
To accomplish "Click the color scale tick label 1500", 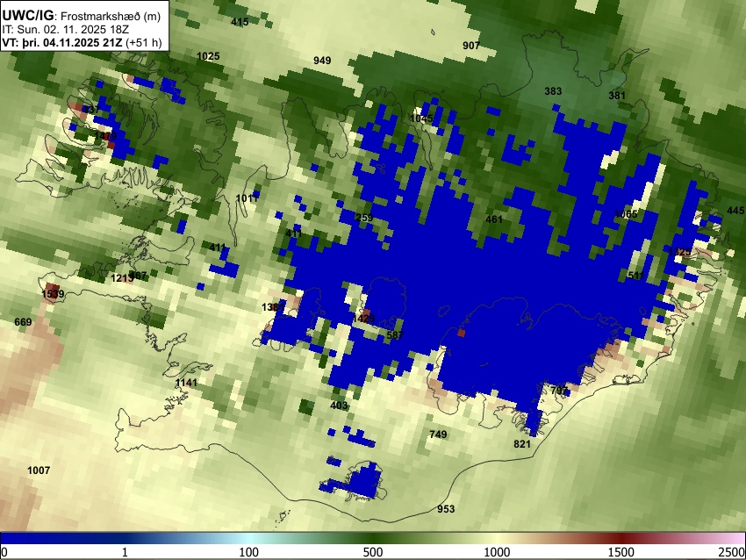I will pyautogui.click(x=621, y=552).
